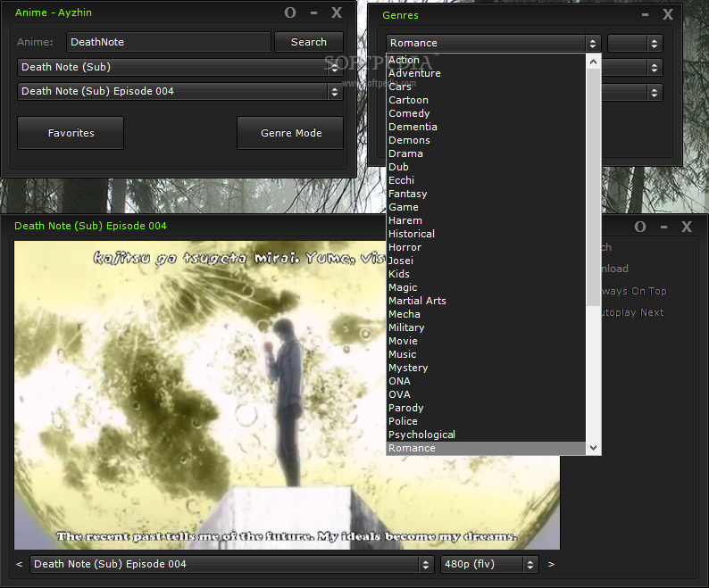The height and width of the screenshot is (588, 709).
Task: Click the Download option in the player window
Action: click(x=615, y=269)
